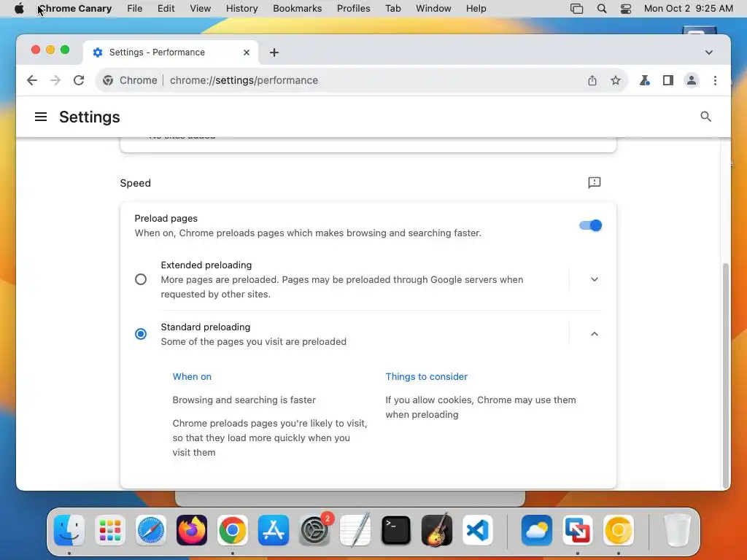747x560 pixels.
Task: Open the Profiles menu
Action: point(354,9)
